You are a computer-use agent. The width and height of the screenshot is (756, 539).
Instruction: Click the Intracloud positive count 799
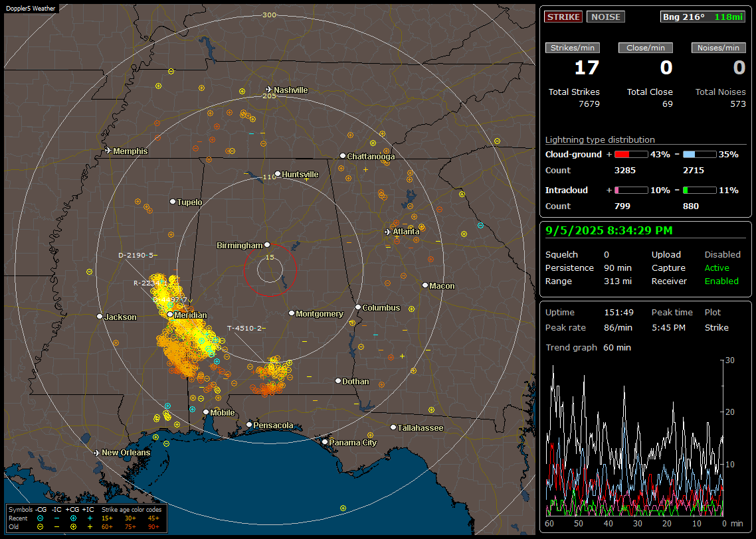[x=622, y=206]
